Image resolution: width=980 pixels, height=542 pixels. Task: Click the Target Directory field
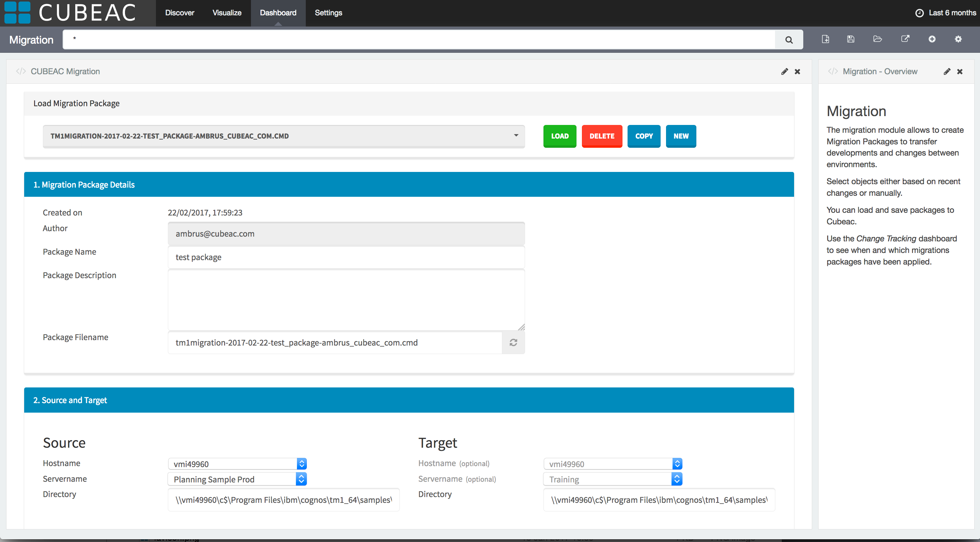pyautogui.click(x=659, y=500)
